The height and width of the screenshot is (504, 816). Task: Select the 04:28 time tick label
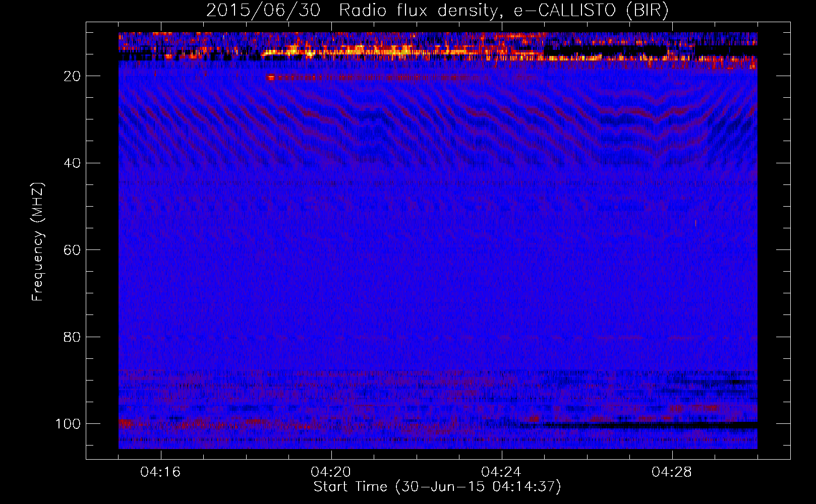(x=672, y=472)
